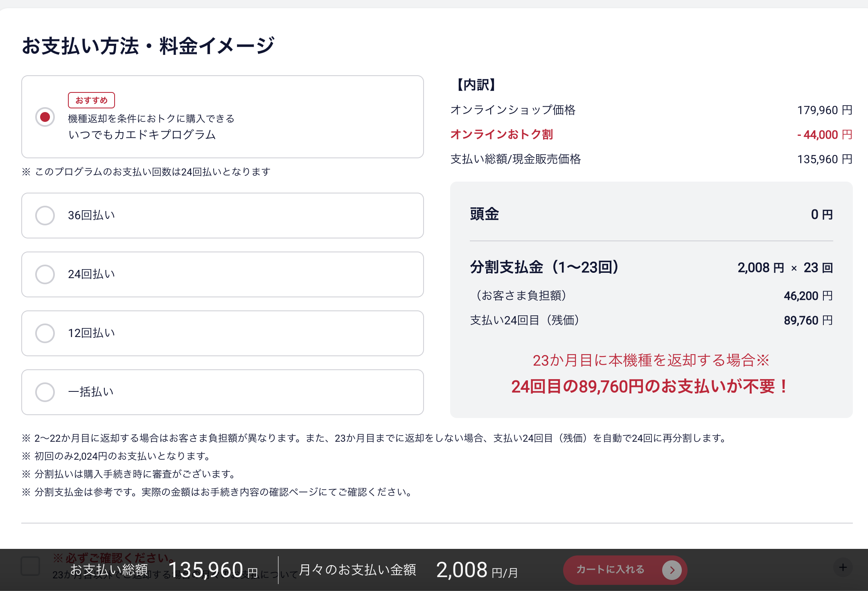This screenshot has width=868, height=591.
Task: Click the 【内訳】 breakdown heading
Action: [476, 85]
